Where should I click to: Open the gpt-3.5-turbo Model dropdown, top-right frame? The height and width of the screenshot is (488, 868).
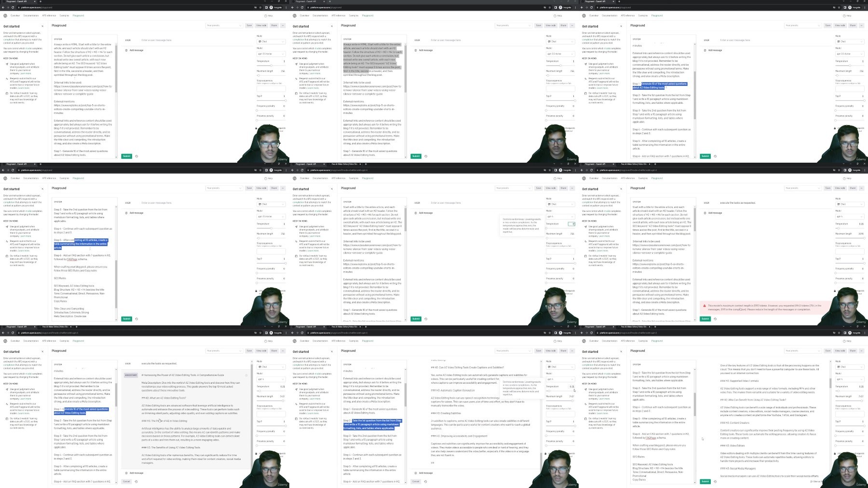[850, 54]
